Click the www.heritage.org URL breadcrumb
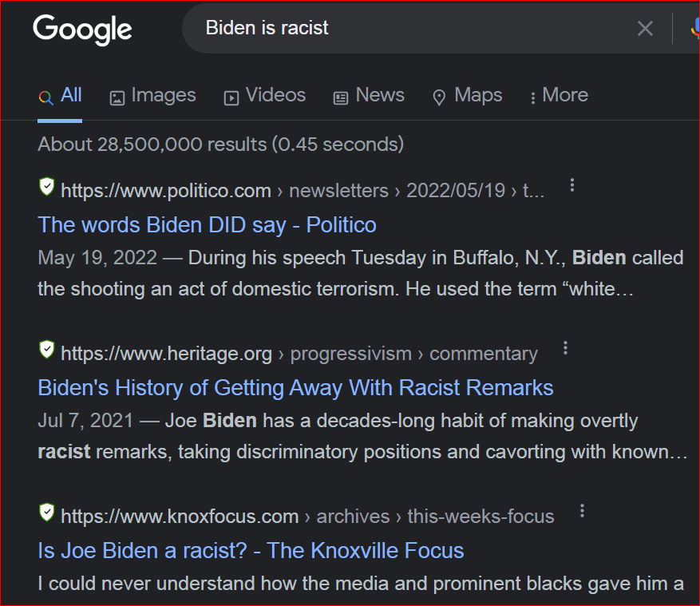Viewport: 700px width, 606px height. click(x=166, y=354)
